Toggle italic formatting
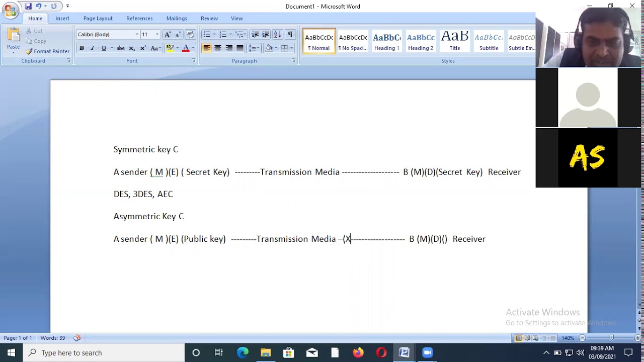 click(93, 48)
